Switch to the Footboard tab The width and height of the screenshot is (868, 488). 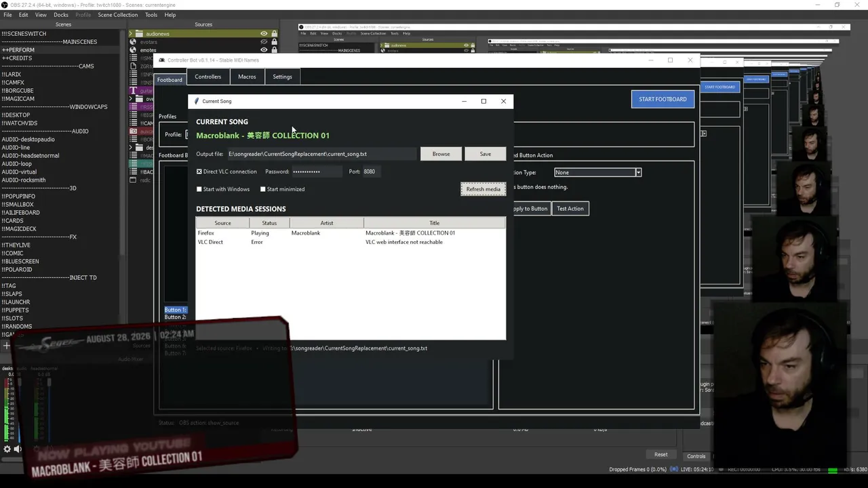pos(170,79)
